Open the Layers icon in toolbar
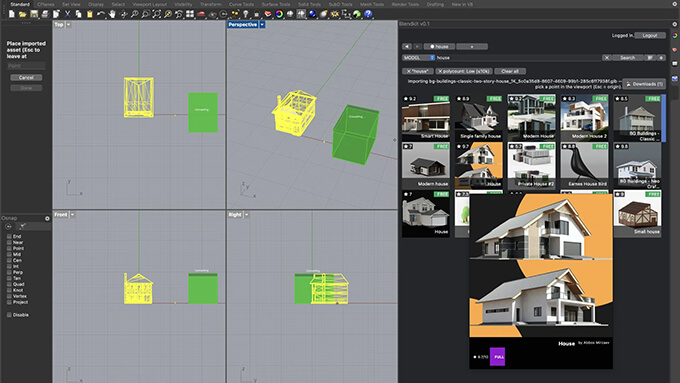The width and height of the screenshot is (680, 383). click(x=268, y=14)
